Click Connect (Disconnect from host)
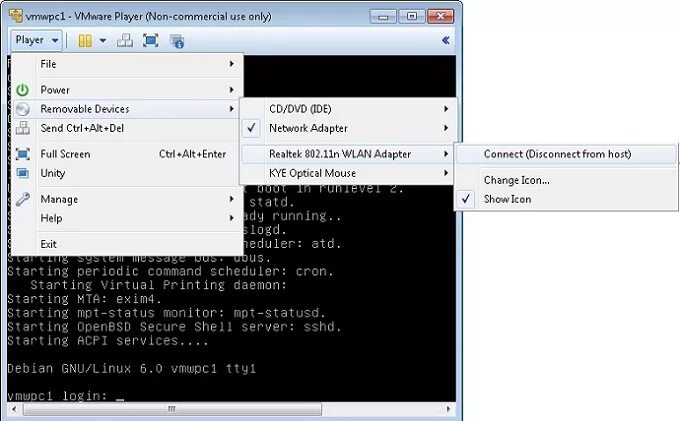Screen dimensions: 680x421 pos(566,154)
